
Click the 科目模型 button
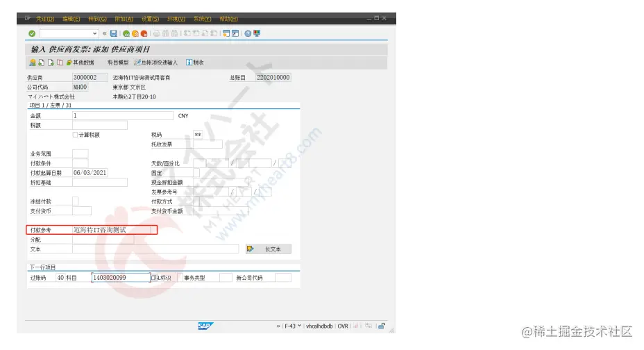coord(118,62)
